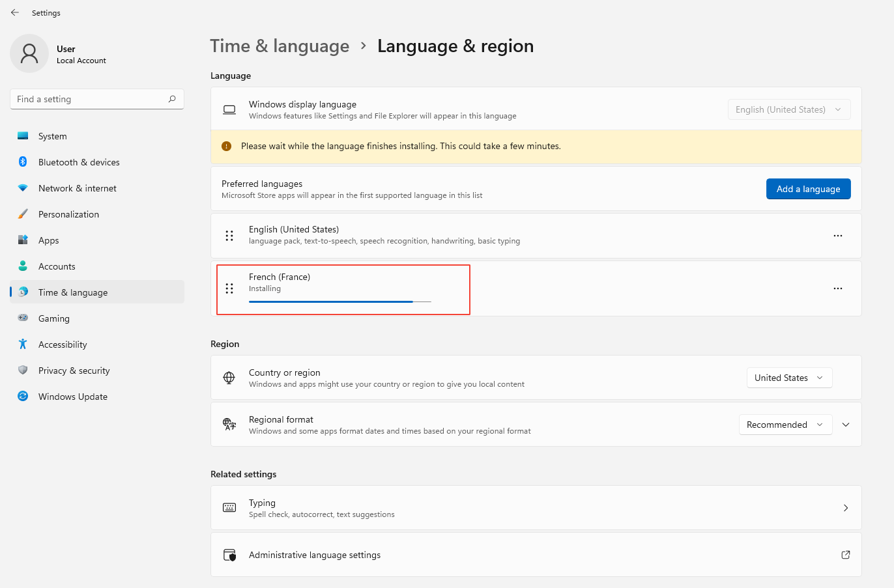Click the Regional format icon

(229, 424)
